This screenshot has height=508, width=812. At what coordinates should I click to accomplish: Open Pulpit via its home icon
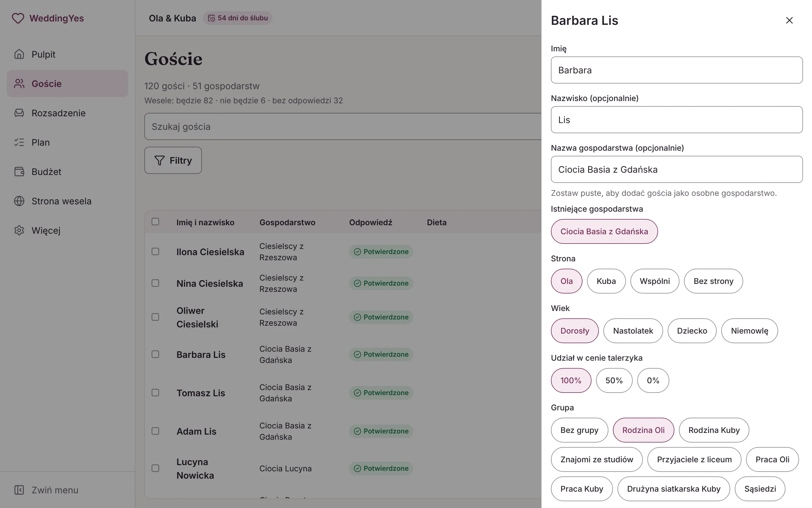point(19,54)
